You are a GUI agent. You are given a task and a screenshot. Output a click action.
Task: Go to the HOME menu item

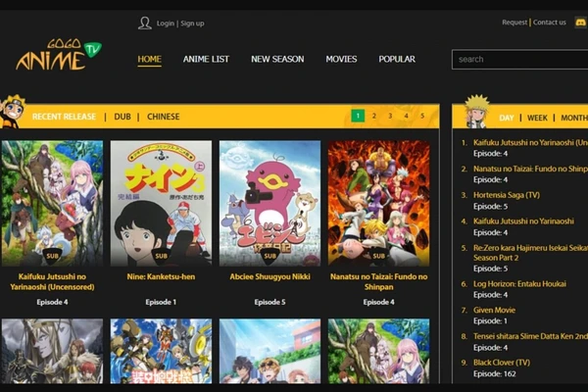tap(149, 59)
